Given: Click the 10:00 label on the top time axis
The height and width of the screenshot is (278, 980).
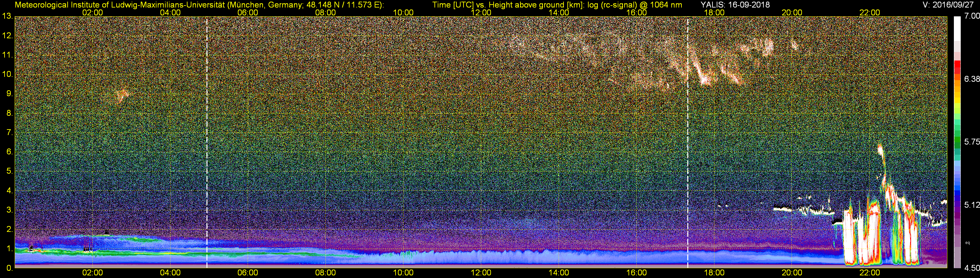Looking at the screenshot, I should pyautogui.click(x=403, y=12).
